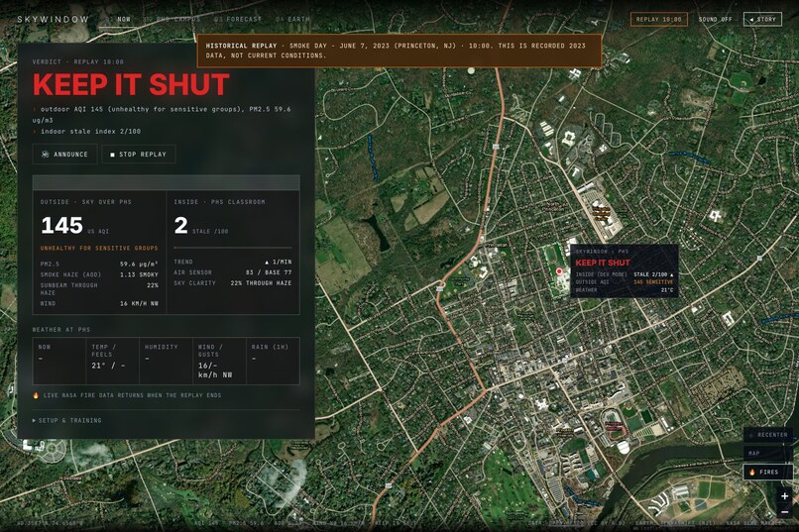This screenshot has height=532, width=799.
Task: Click the flame icon beside LIVE NASA FIRE DATA
Action: (36, 395)
